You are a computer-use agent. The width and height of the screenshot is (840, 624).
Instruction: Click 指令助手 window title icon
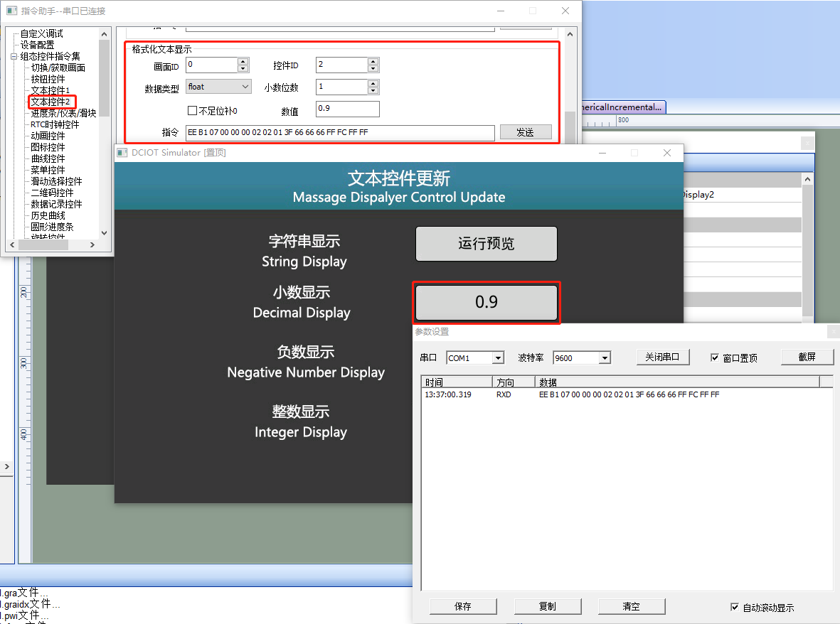tap(11, 11)
